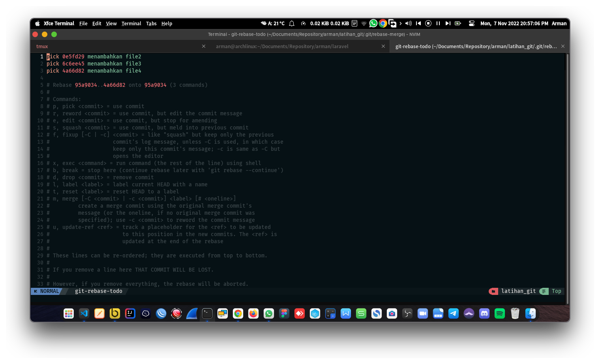600x364 pixels.
Task: Launch Firefox from the dock
Action: tap(253, 313)
